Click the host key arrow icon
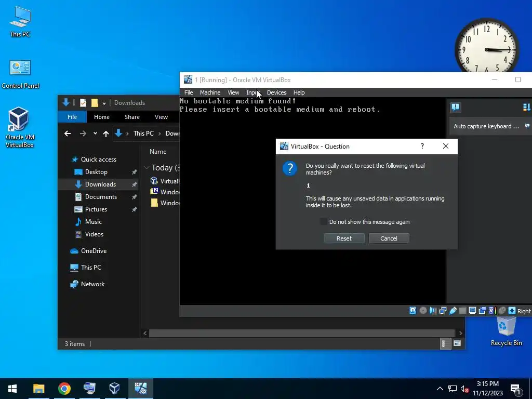Image resolution: width=532 pixels, height=399 pixels. [512, 311]
